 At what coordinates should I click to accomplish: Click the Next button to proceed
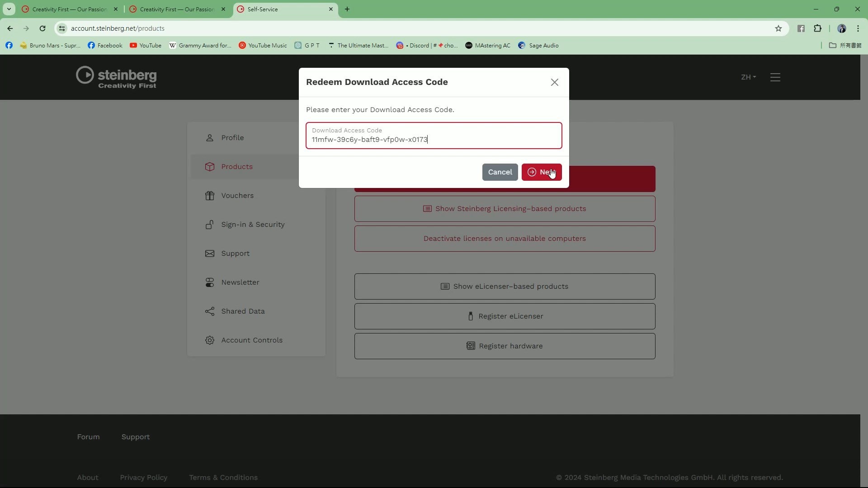[x=541, y=172]
